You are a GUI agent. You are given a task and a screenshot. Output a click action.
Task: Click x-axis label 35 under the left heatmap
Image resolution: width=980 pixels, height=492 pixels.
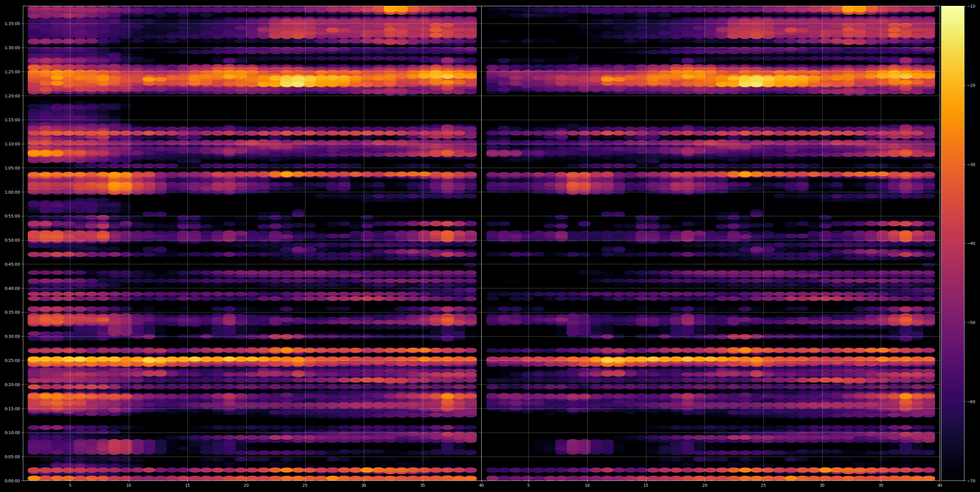coord(423,486)
